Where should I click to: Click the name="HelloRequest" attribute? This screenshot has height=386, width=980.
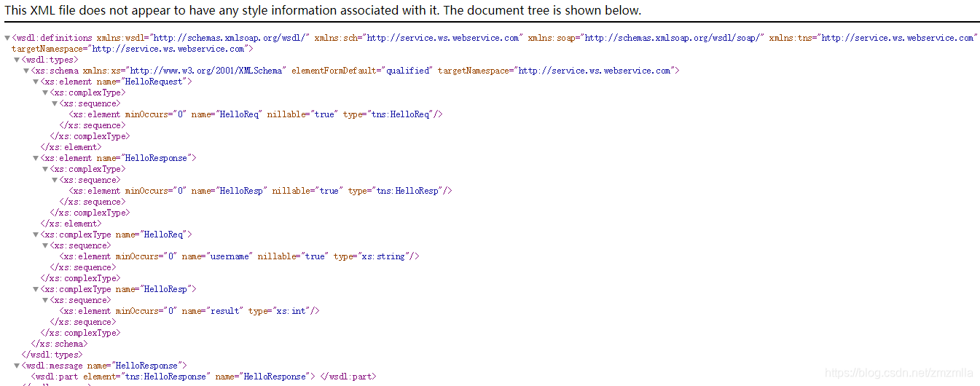(142, 82)
